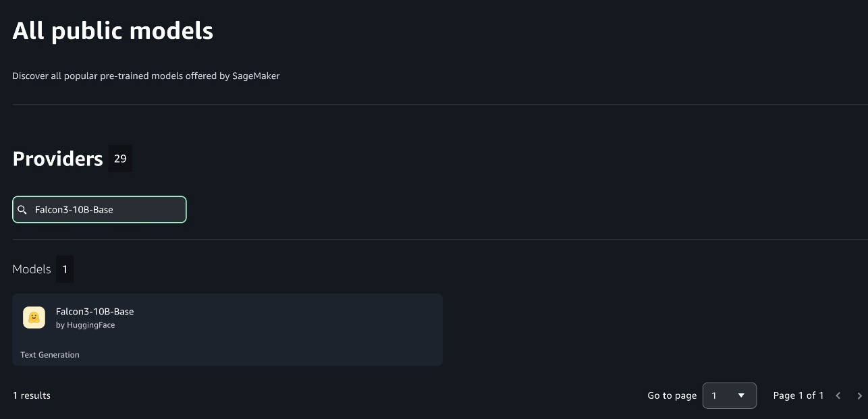The width and height of the screenshot is (868, 419).
Task: Open the Go to page dropdown
Action: coord(729,395)
